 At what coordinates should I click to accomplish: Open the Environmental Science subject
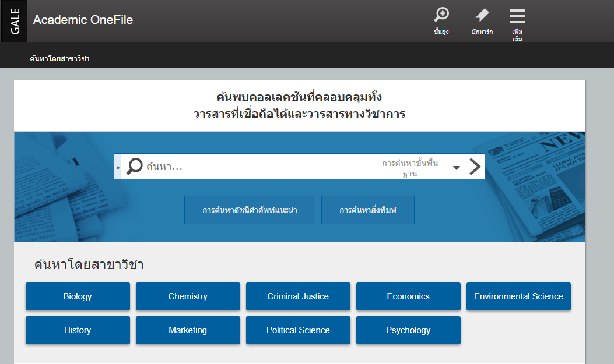click(x=518, y=296)
